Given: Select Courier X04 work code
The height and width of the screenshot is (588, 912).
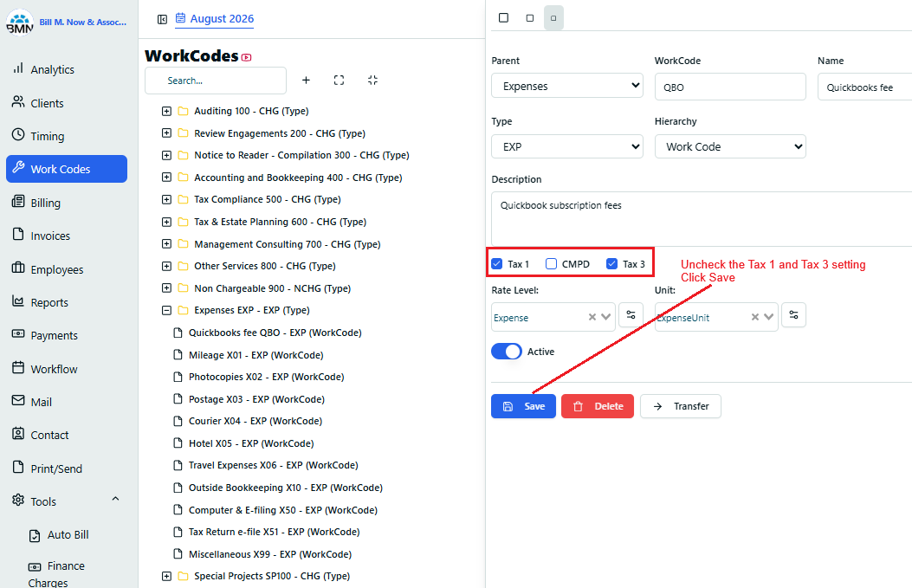Looking at the screenshot, I should coord(255,421).
